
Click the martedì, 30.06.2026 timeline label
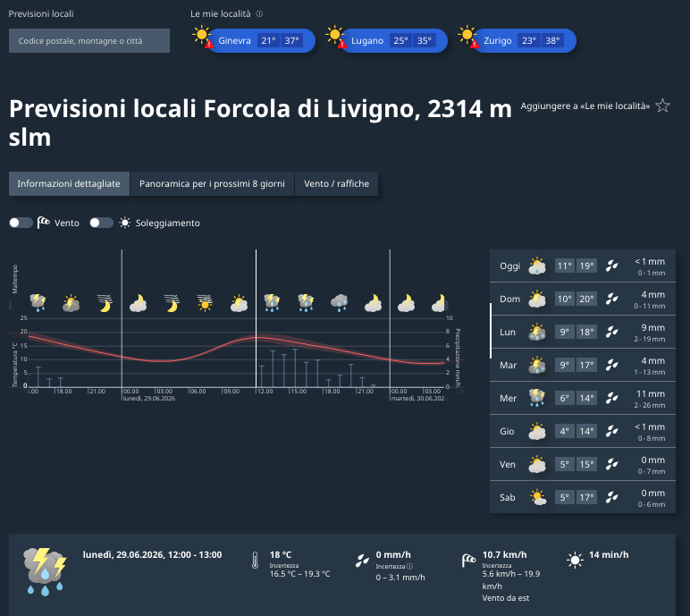click(x=418, y=398)
